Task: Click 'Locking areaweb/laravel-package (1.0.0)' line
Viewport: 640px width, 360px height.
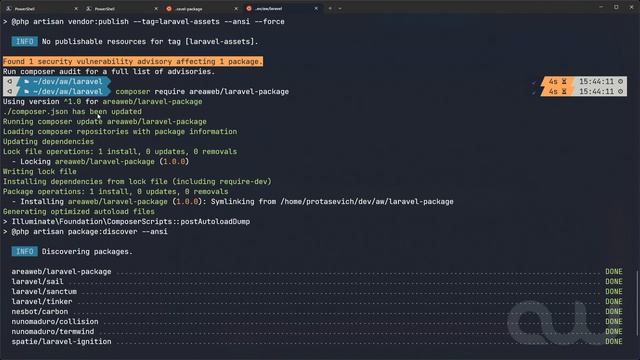Action: coord(100,161)
